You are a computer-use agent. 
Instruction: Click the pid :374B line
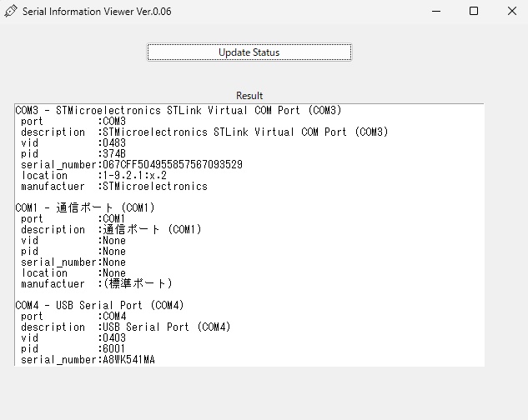coord(73,154)
